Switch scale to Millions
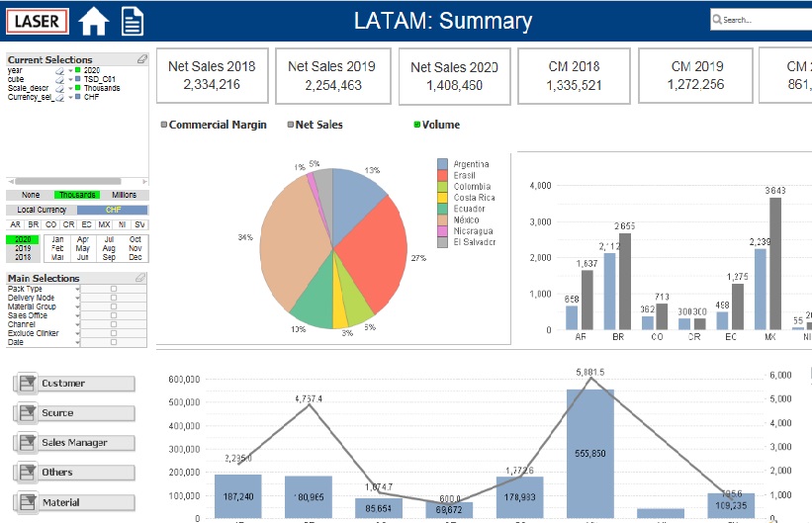This screenshot has width=812, height=523. [x=125, y=195]
